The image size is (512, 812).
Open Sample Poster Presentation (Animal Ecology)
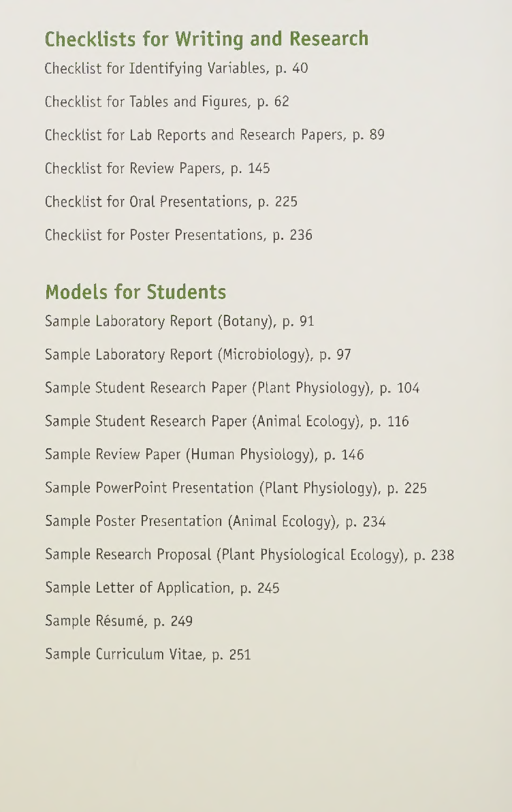pyautogui.click(x=215, y=522)
